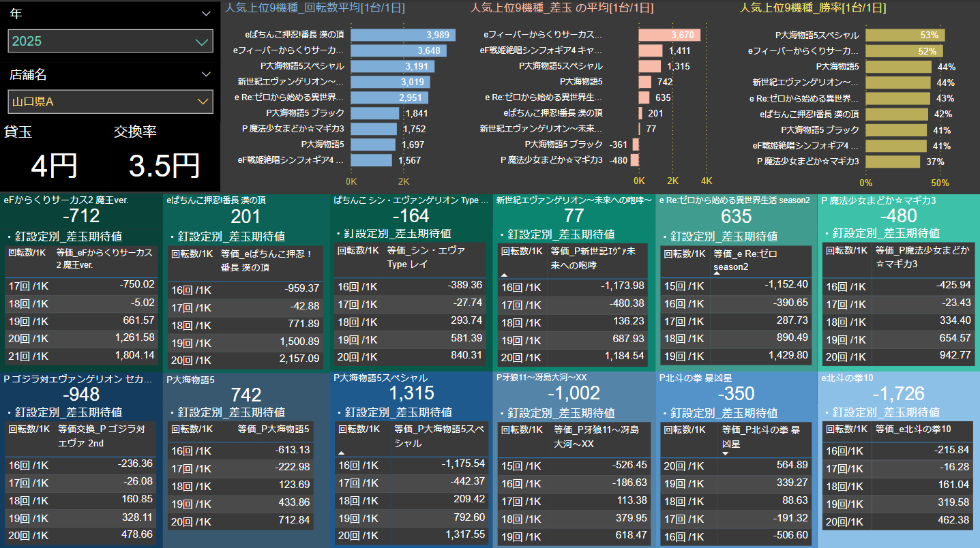Click sort arrow in 新世紀エヴァンゲリオン table's 回転数/1K header
Image resolution: width=980 pixels, height=548 pixels.
(x=505, y=274)
